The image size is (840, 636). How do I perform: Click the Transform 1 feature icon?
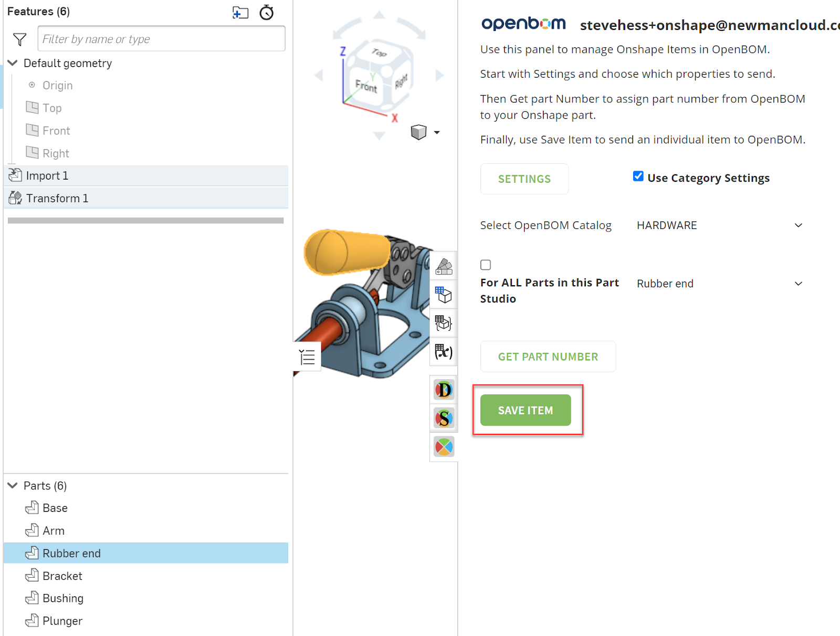[x=15, y=198]
